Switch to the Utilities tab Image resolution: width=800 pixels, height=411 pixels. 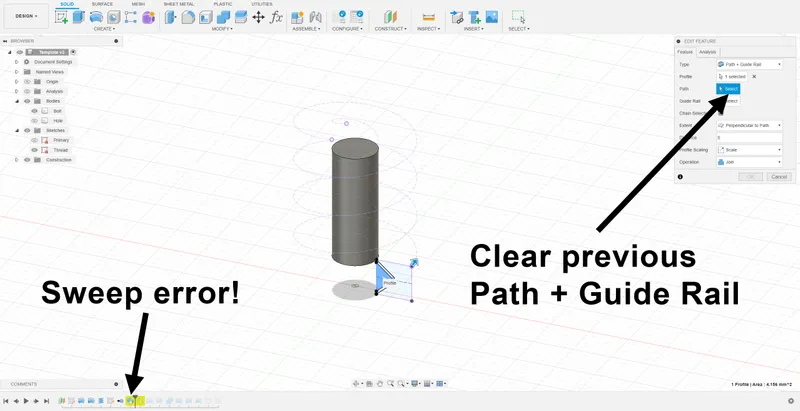coord(262,4)
